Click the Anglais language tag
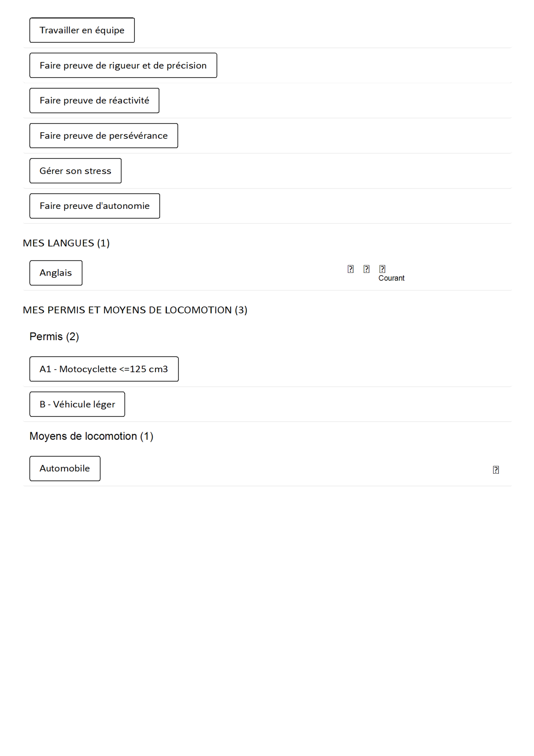 point(56,273)
